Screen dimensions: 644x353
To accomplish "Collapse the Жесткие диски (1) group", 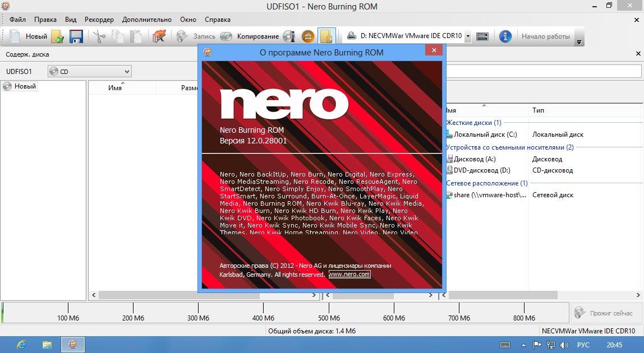I will pyautogui.click(x=473, y=123).
